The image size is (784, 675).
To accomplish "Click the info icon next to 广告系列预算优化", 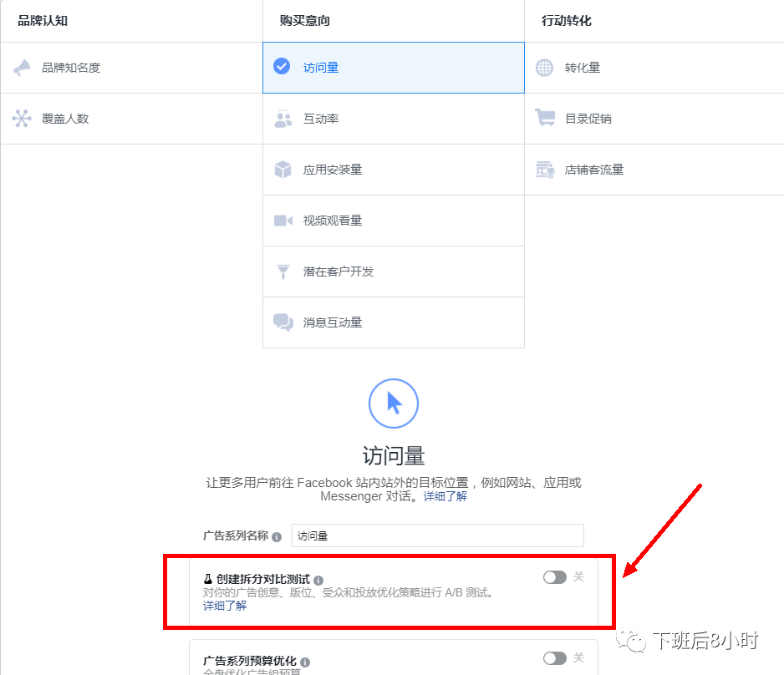I will [x=305, y=662].
